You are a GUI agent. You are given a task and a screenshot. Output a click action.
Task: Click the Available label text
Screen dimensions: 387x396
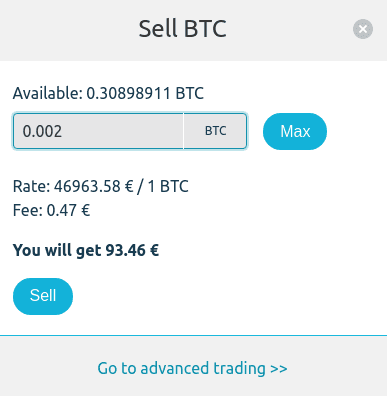[48, 93]
